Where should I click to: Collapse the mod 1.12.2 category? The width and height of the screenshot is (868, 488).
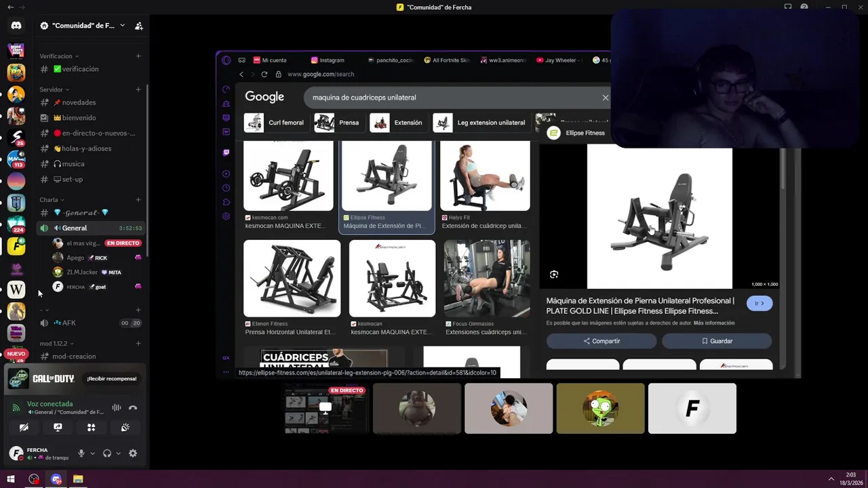click(56, 344)
